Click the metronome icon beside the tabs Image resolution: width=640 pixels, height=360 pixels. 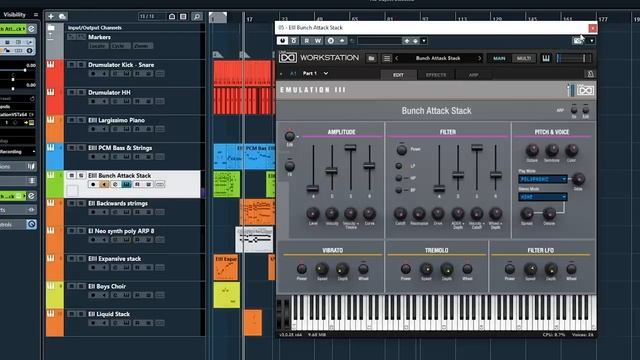click(x=590, y=74)
